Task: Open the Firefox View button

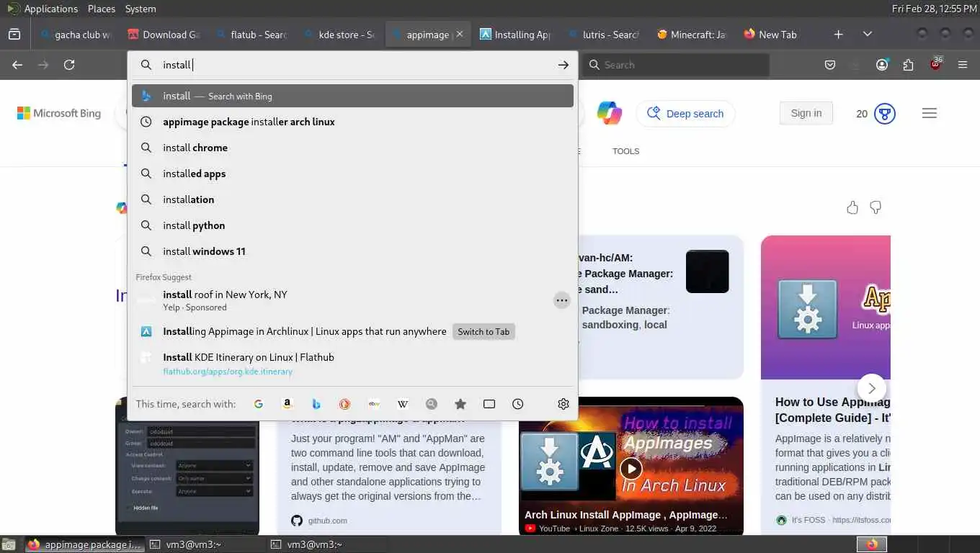Action: click(x=14, y=34)
